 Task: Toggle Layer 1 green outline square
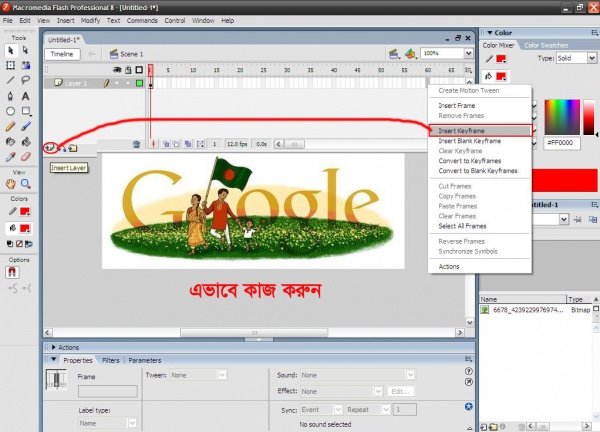[139, 83]
